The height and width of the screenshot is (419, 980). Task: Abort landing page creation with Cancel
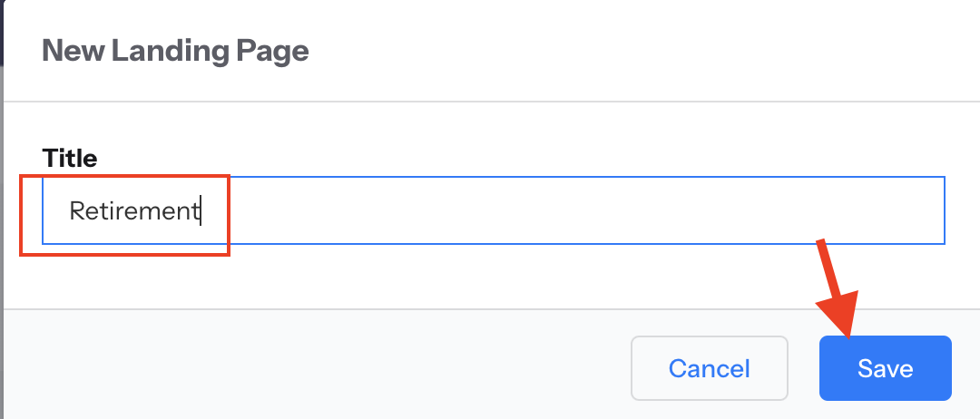[x=709, y=368]
